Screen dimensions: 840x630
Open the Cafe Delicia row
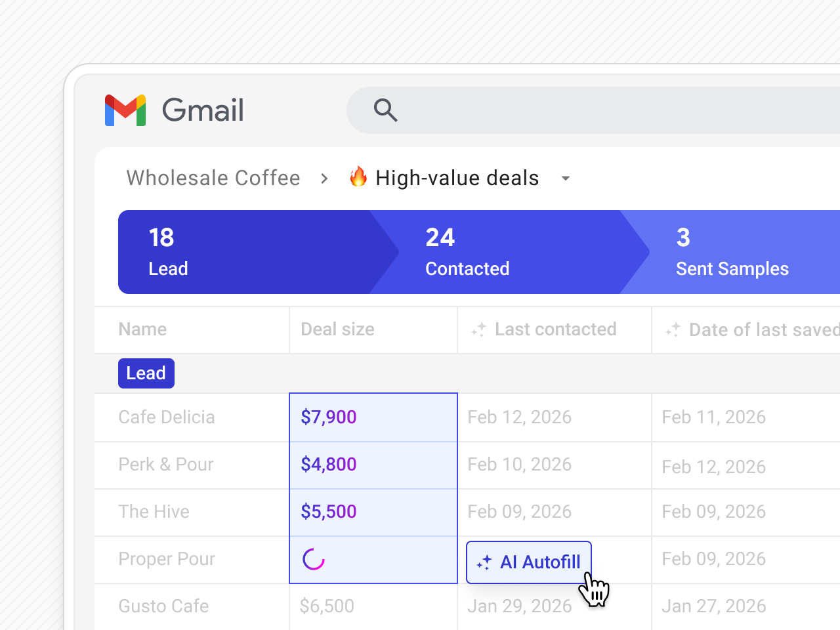(x=167, y=417)
